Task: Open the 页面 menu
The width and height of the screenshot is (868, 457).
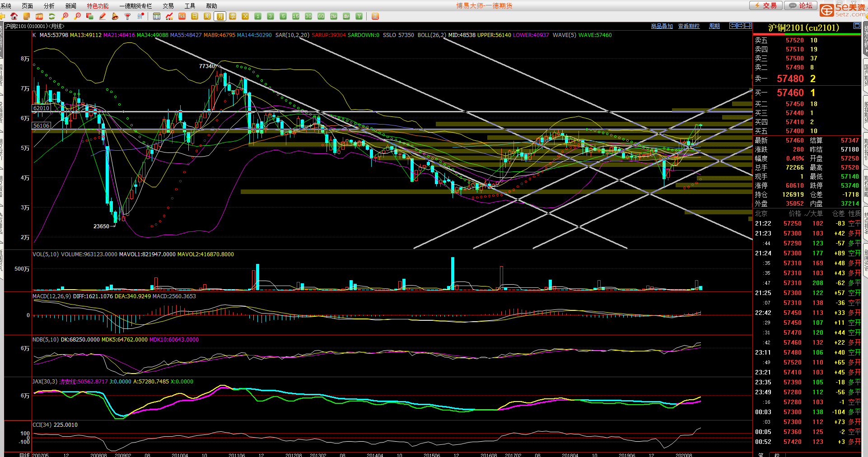Action: pyautogui.click(x=28, y=6)
